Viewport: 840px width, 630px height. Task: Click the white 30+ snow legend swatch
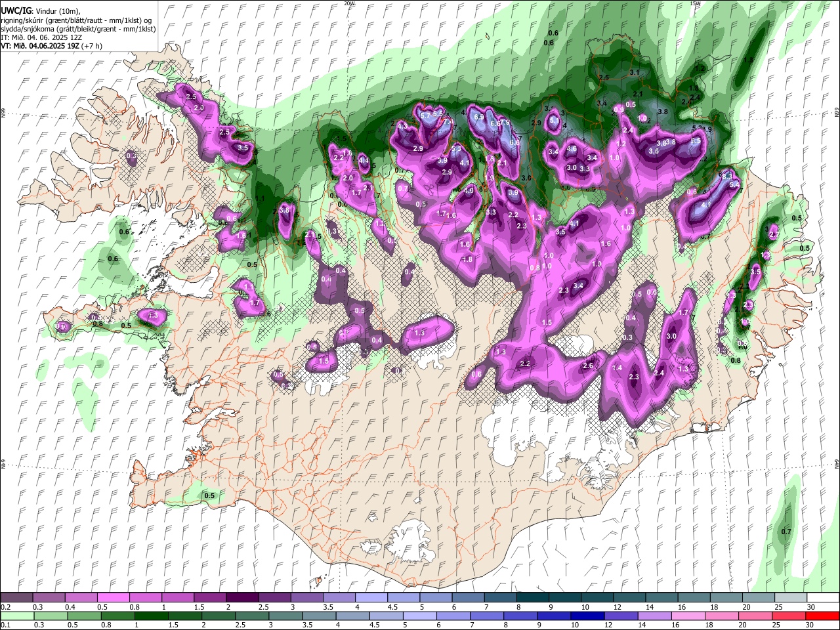click(x=822, y=597)
